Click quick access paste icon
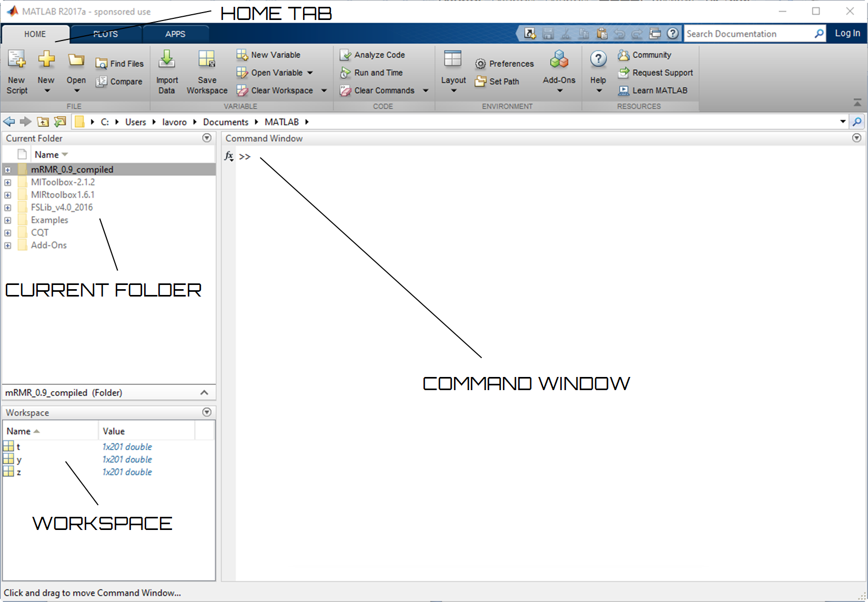Screen dimensions: 868x602 pos(602,34)
